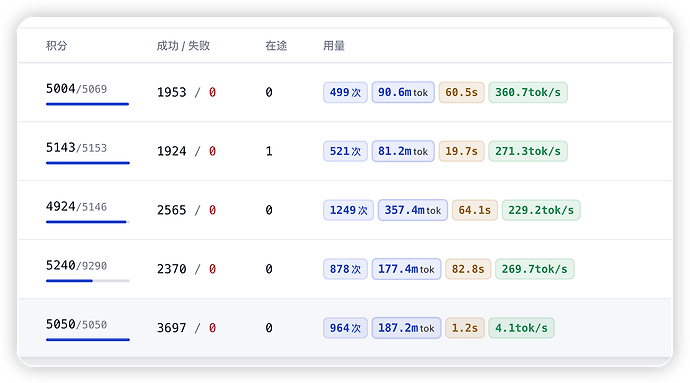Select the score 4924/5146
This screenshot has height=383, width=690.
(x=76, y=207)
